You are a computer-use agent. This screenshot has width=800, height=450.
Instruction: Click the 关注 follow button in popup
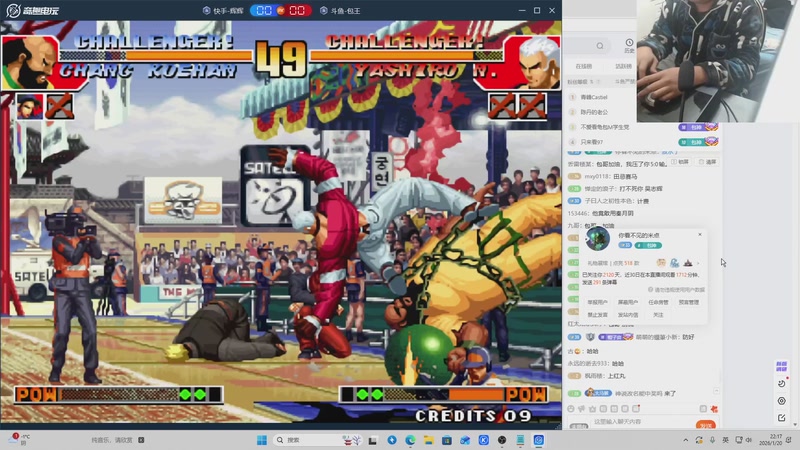(658, 315)
